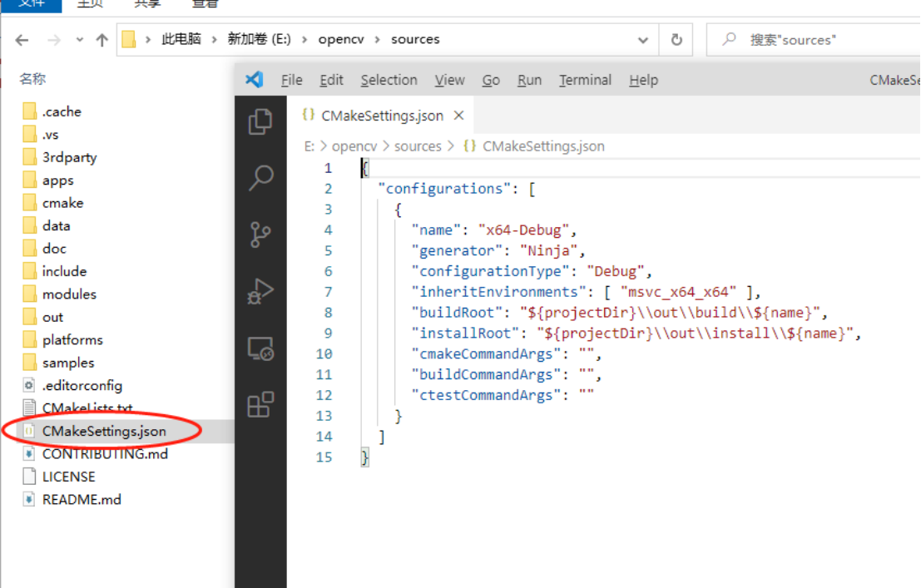The image size is (921, 588).
Task: Select the .editorconfig file
Action: coord(82,386)
